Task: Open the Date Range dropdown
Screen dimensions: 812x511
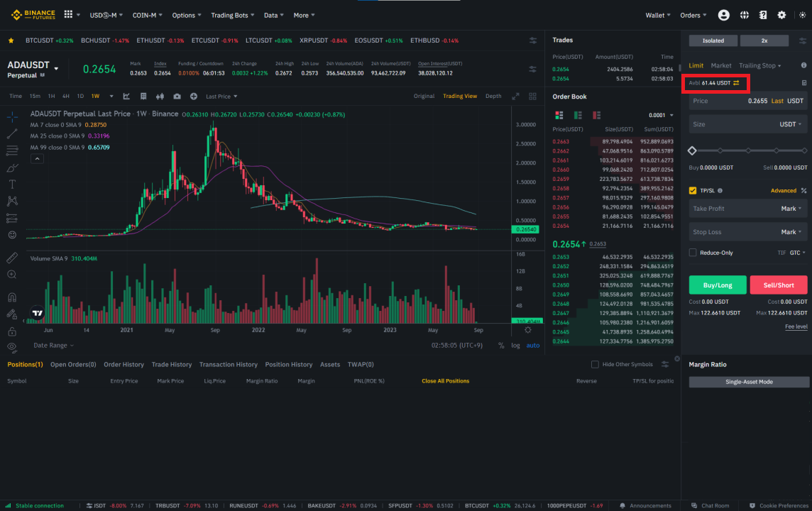Action: (x=54, y=346)
